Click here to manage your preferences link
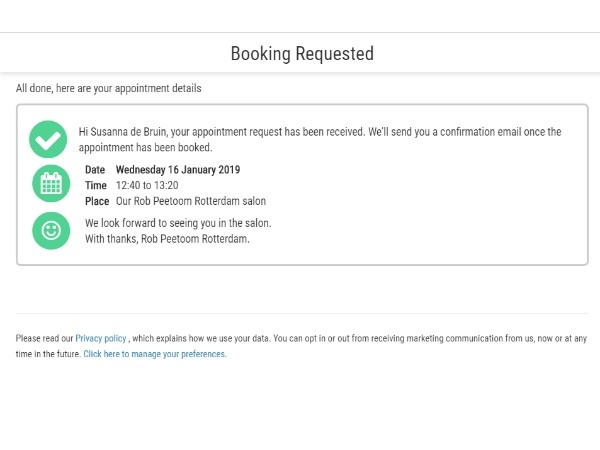Screen dimensions: 600x450 point(155,354)
